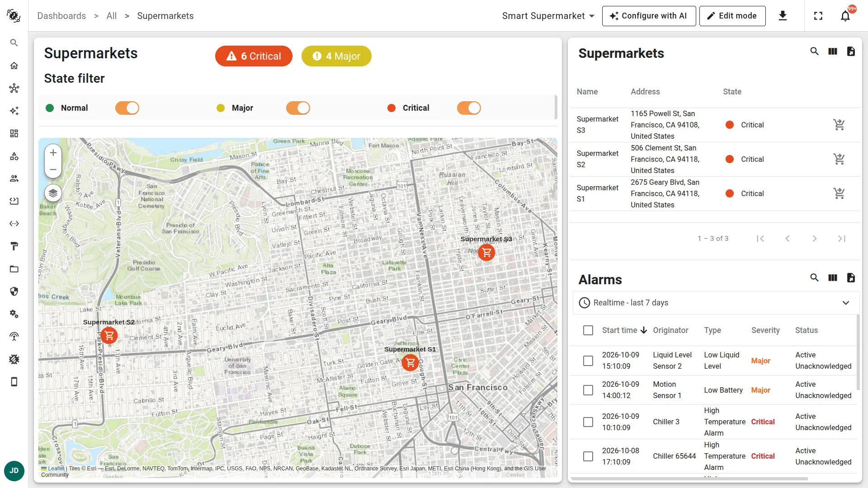Click Configure with AI button
The height and width of the screenshot is (488, 868).
[649, 16]
